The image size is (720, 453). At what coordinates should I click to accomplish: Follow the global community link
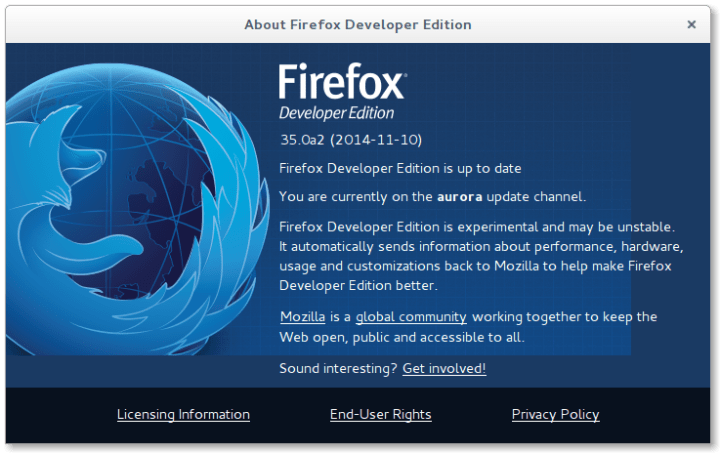pos(411,317)
